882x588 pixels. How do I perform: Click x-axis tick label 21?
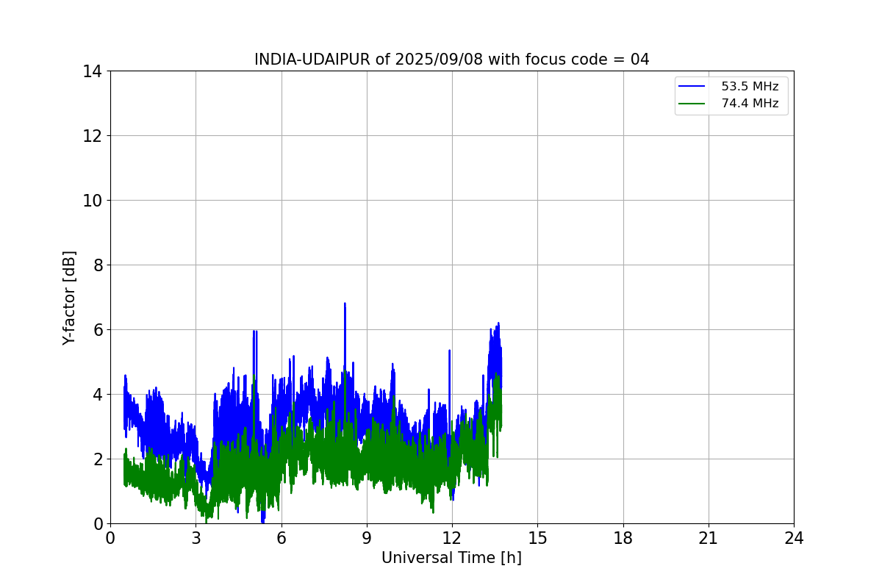709,538
